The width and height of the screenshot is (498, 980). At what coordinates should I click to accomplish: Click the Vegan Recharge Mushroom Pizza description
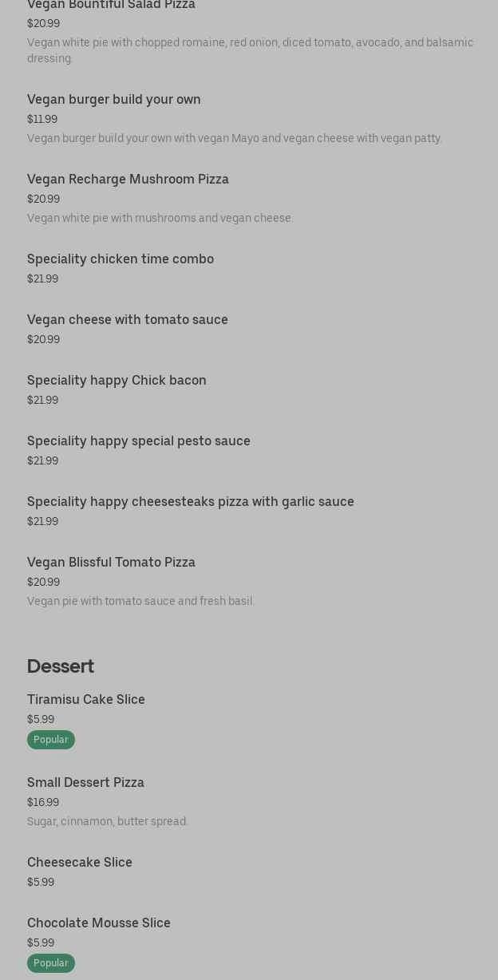click(x=160, y=218)
